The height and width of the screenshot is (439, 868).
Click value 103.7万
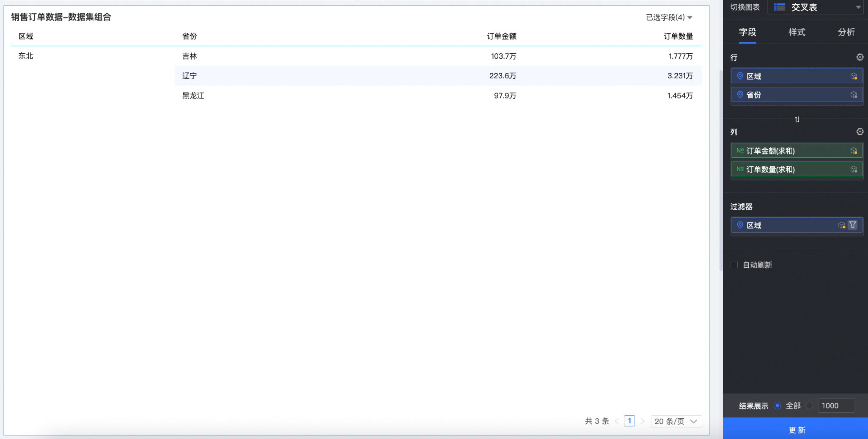click(503, 56)
